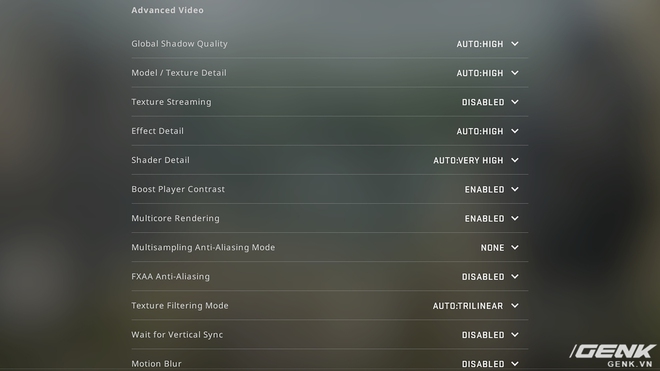Expand the Model / Texture Detail chevron
Screen dimensions: 660x371
click(515, 73)
